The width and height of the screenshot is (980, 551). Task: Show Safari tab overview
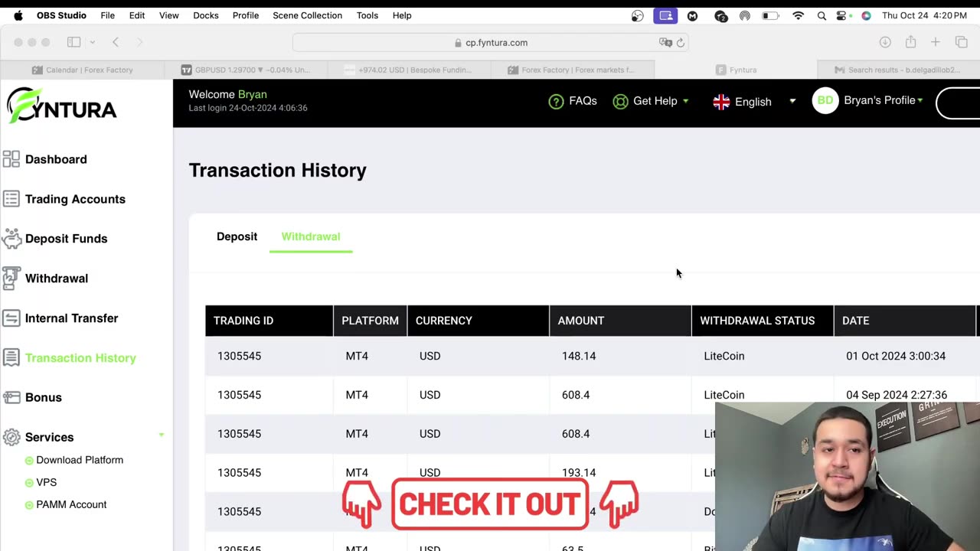962,42
